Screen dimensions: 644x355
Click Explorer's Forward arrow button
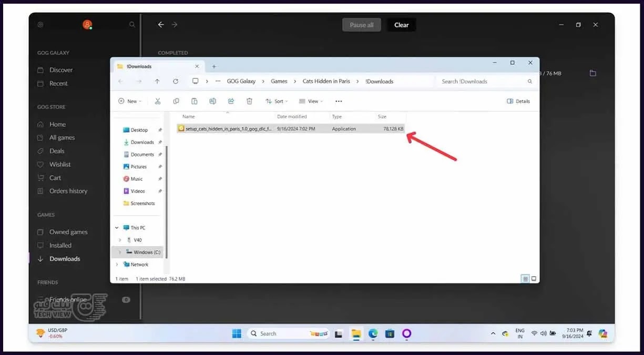pyautogui.click(x=139, y=82)
